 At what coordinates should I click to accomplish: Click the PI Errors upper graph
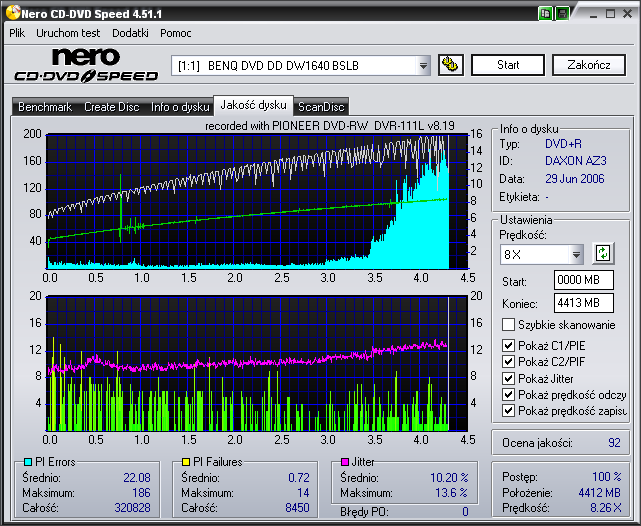pos(257,201)
